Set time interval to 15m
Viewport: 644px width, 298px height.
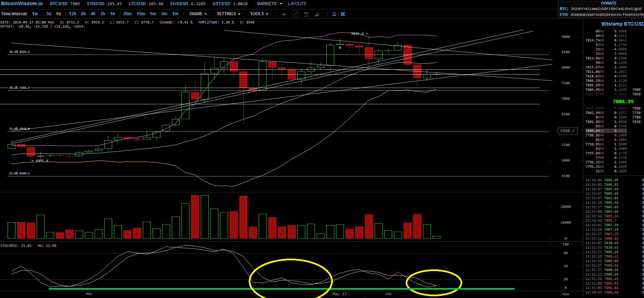point(141,14)
